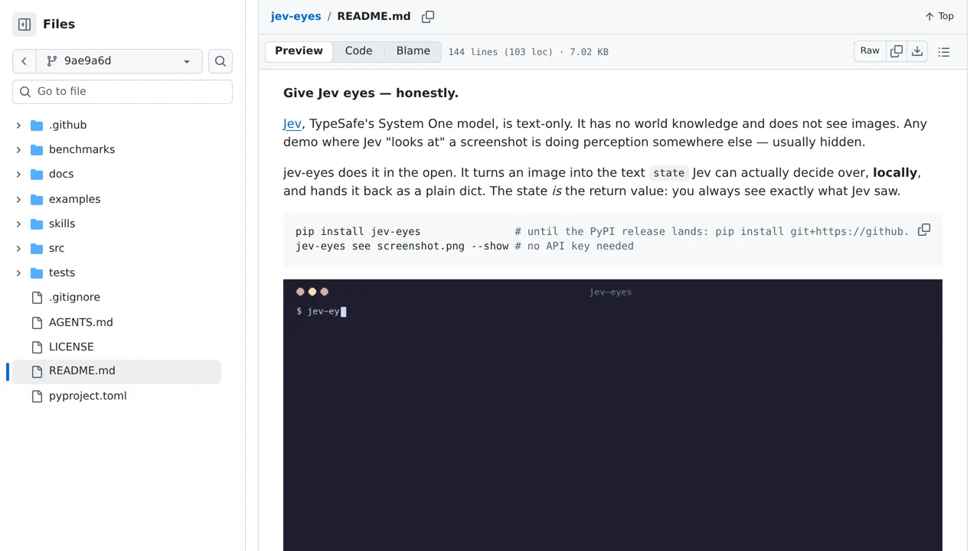
Task: Copy the pip install code block
Action: 924,230
